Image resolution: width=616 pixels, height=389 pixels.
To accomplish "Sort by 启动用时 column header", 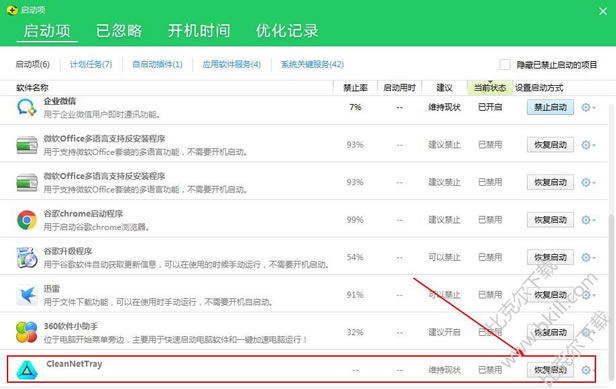I will click(400, 88).
